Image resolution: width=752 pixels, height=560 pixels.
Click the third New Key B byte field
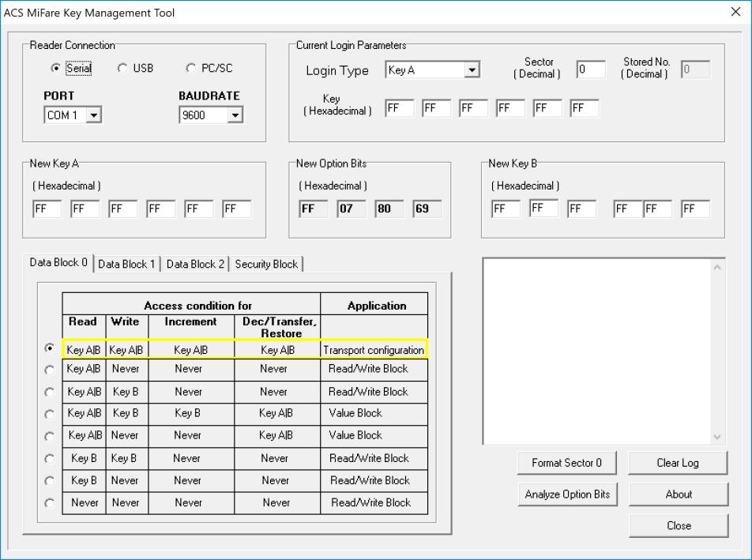coord(581,209)
